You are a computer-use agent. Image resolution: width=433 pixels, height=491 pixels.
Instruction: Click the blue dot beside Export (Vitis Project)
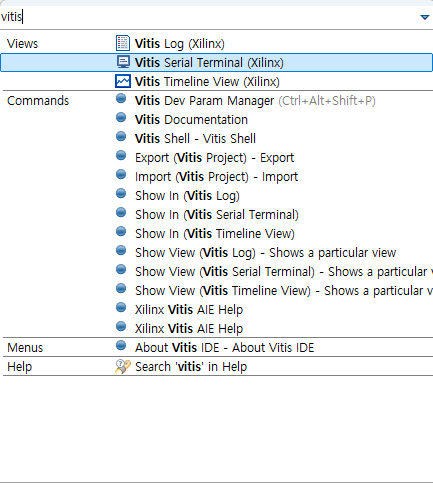click(121, 156)
